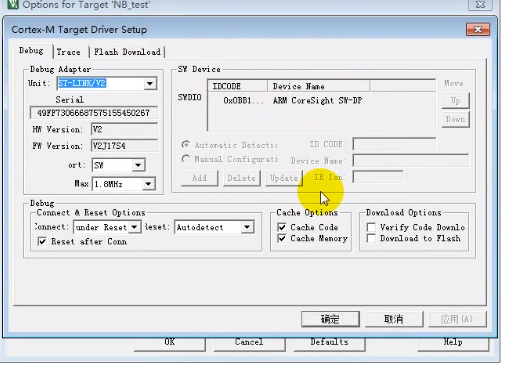505x367 pixels.
Task: Click the Delete device button
Action: point(241,178)
